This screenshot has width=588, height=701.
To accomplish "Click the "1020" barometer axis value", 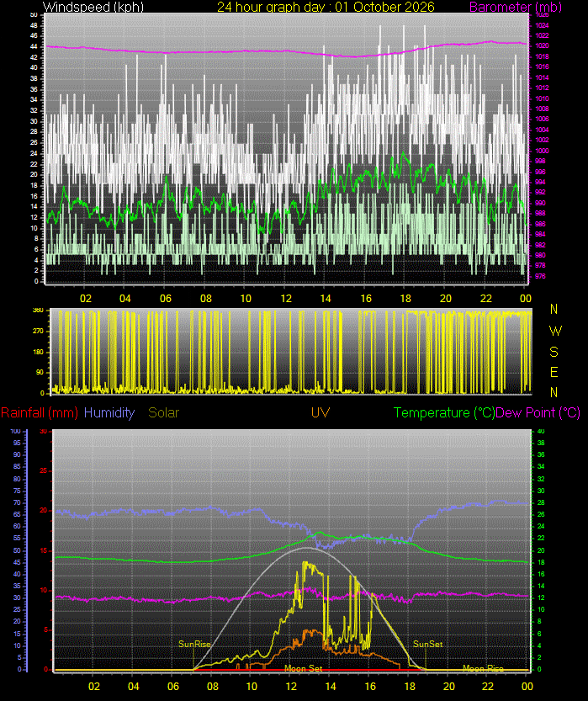I will point(542,45).
